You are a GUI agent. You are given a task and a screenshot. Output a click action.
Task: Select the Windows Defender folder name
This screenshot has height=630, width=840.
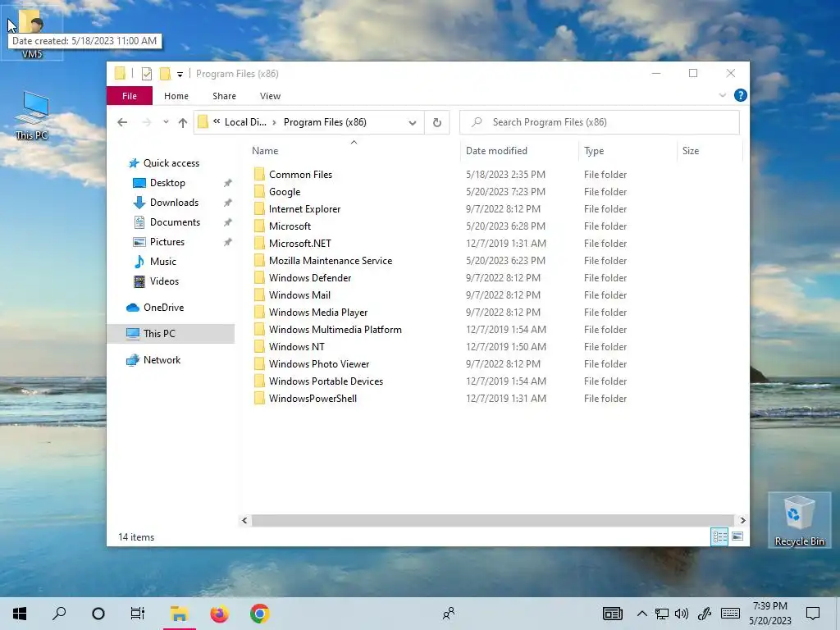pyautogui.click(x=310, y=277)
